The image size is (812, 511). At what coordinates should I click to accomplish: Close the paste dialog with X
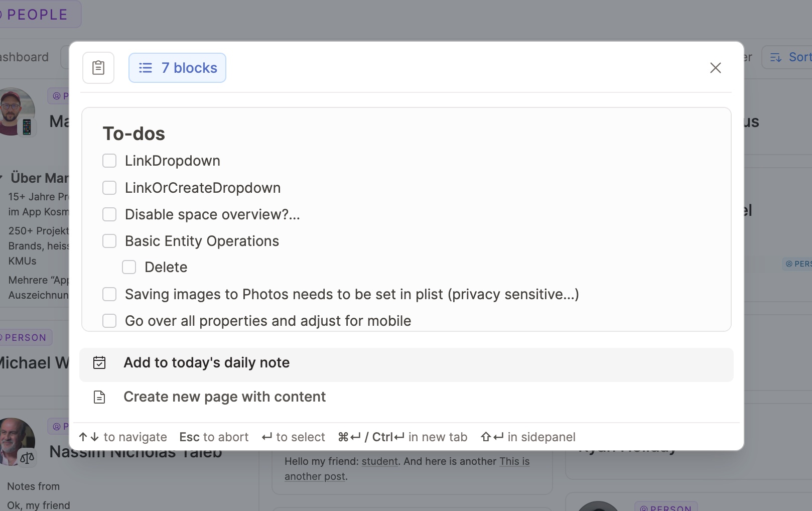point(715,68)
